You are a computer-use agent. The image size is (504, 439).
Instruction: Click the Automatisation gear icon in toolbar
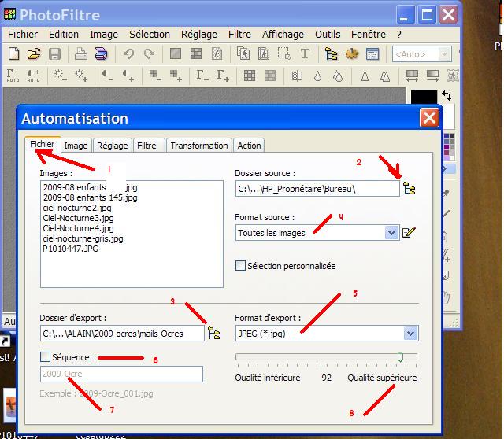point(352,53)
